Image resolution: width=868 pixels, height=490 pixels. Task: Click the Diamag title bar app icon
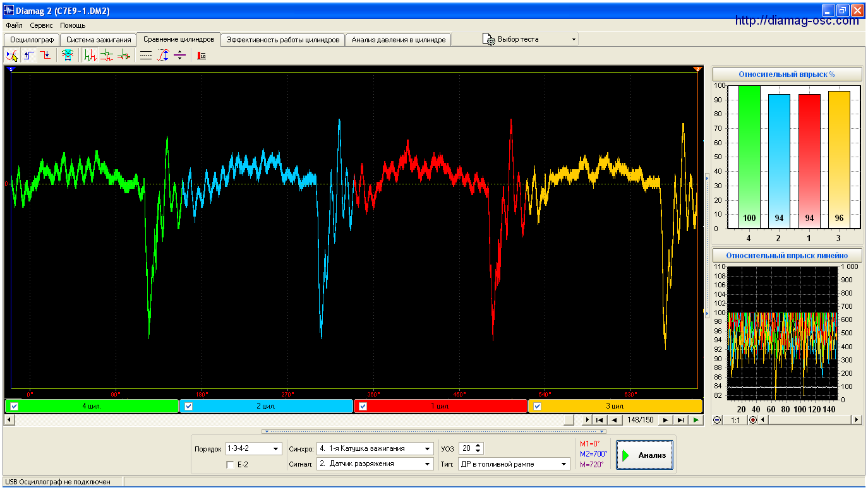click(9, 10)
